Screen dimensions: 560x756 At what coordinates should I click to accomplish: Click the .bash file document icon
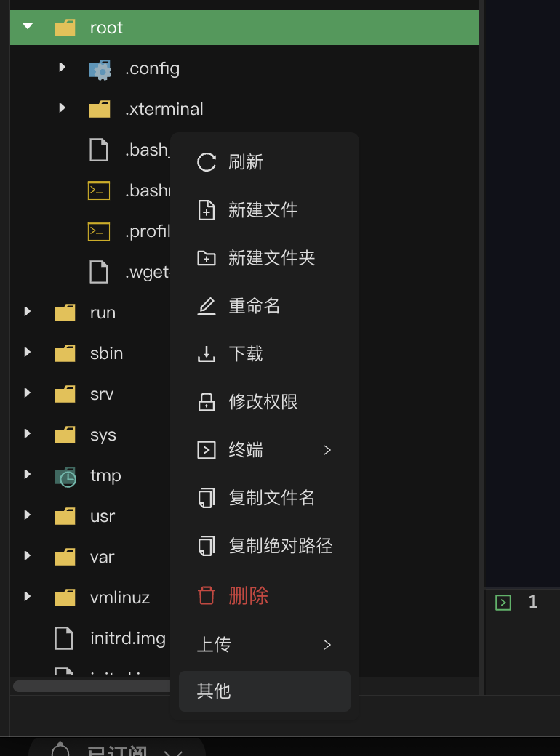[99, 150]
